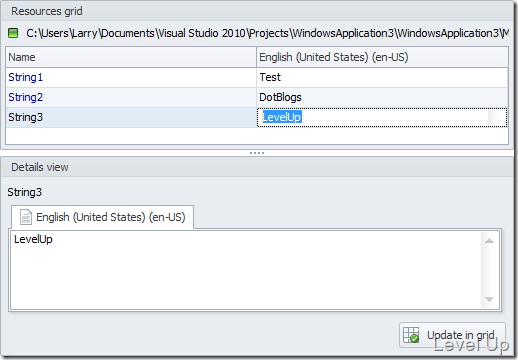Click the document icon on the English tab
518x360 pixels.
coord(26,217)
